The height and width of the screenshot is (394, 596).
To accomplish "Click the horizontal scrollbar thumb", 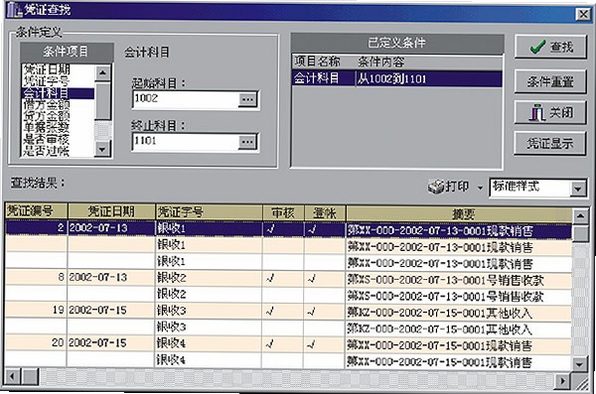I will tap(30, 377).
